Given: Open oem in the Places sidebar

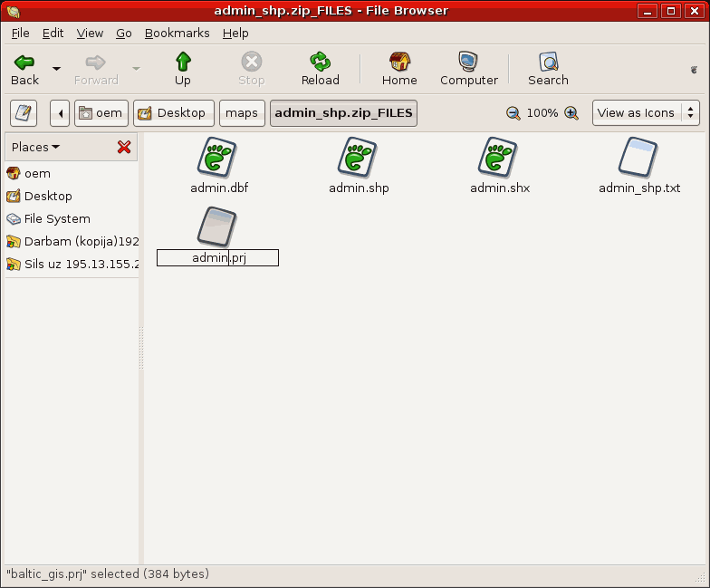Looking at the screenshot, I should (72, 174).
